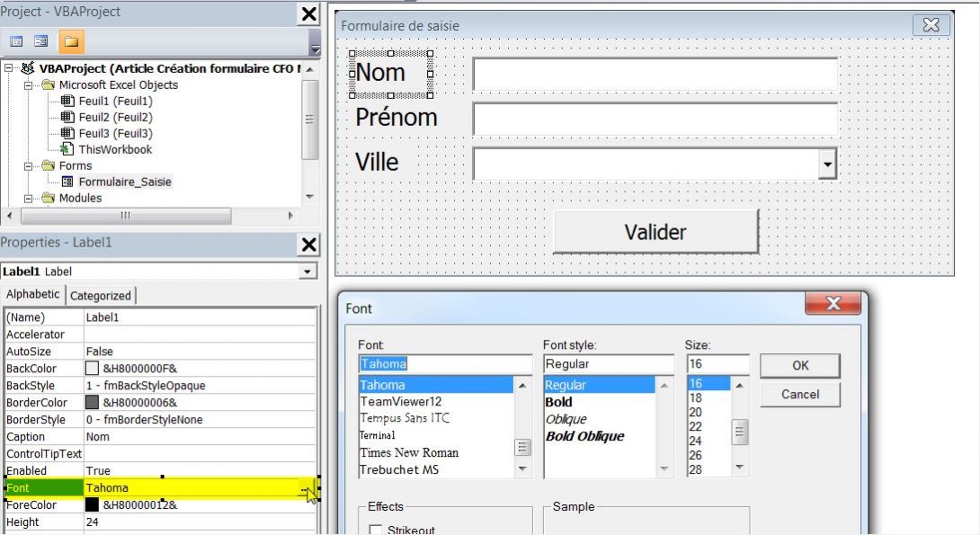This screenshot has width=980, height=535.
Task: Collapse the VBAProject tree node
Action: click(7, 67)
